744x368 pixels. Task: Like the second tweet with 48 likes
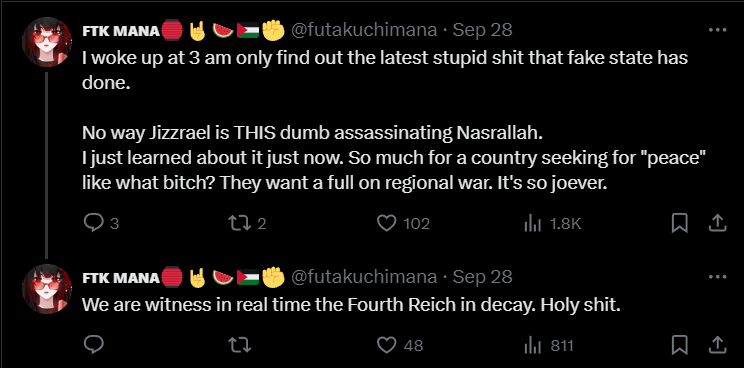(x=386, y=345)
